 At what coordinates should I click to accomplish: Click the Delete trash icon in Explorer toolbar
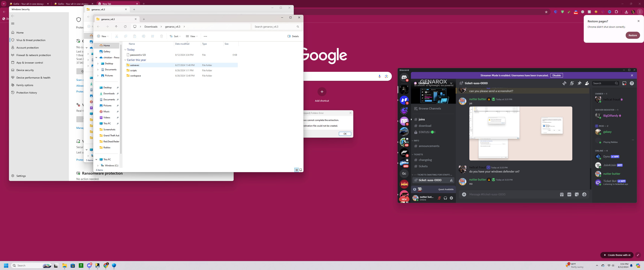click(x=162, y=36)
